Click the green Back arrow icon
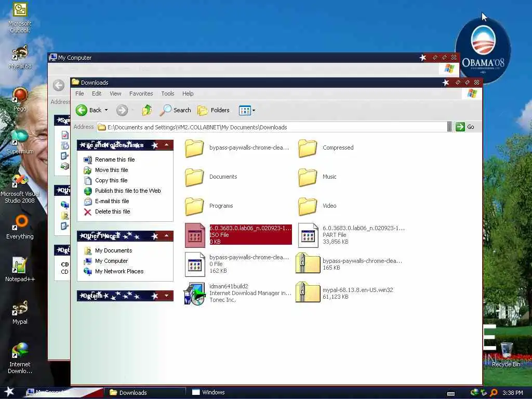Viewport: 532px width, 399px height. [82, 110]
